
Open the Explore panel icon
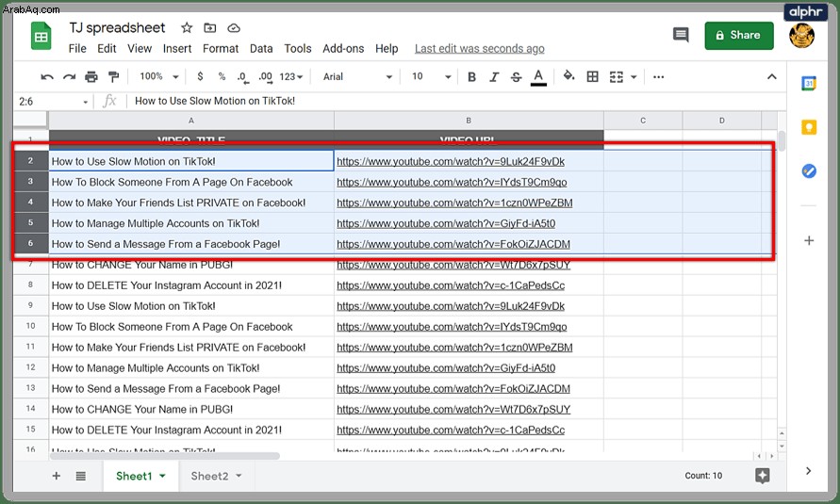tap(763, 475)
